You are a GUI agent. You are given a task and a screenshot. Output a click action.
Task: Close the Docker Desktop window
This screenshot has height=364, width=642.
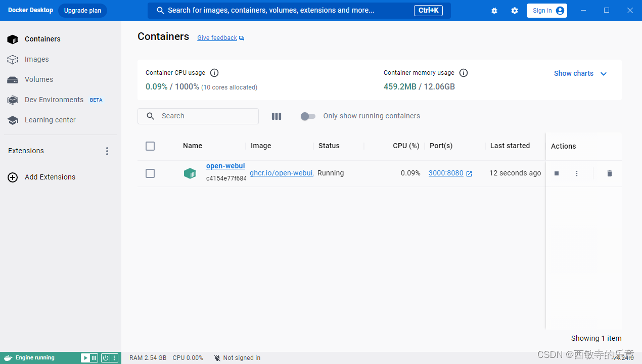630,11
